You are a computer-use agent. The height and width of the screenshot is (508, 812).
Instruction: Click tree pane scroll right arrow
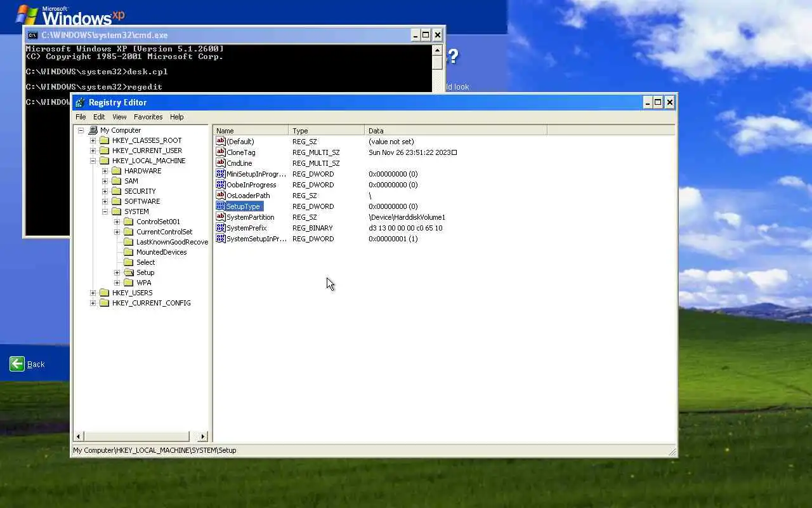(203, 436)
